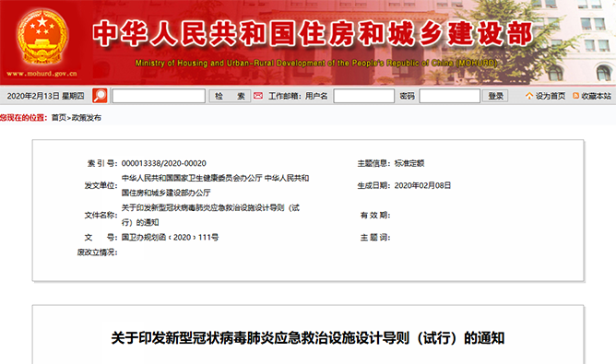Open the 政策发布 breadcrumb link

click(x=86, y=118)
